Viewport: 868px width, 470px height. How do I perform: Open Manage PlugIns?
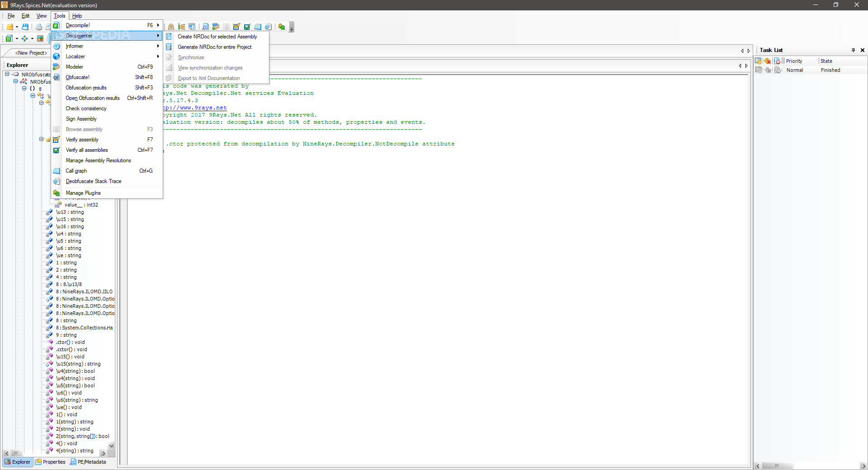point(107,193)
